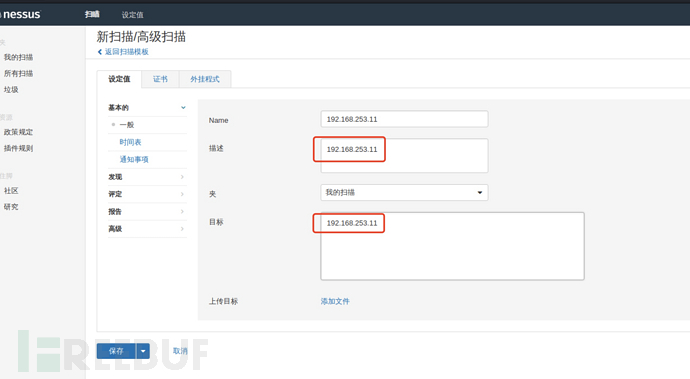This screenshot has height=379, width=690.
Task: Click the 保存 button
Action: coord(116,351)
